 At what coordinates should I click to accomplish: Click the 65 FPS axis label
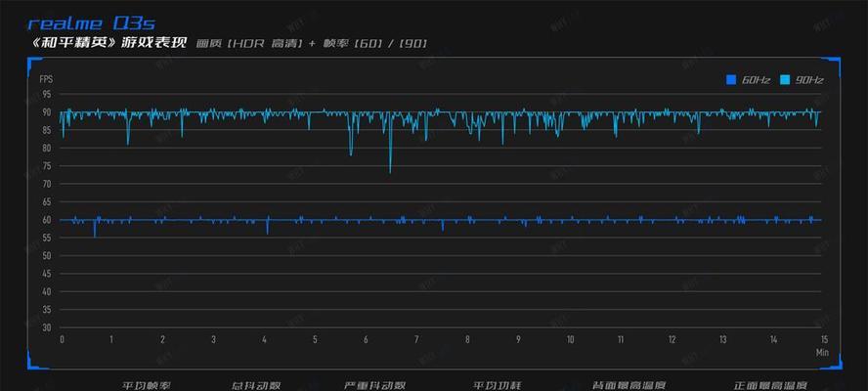(x=47, y=202)
